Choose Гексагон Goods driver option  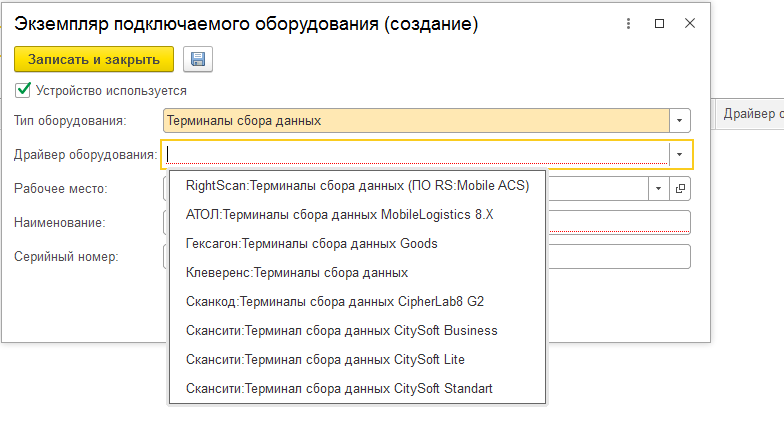point(358,244)
